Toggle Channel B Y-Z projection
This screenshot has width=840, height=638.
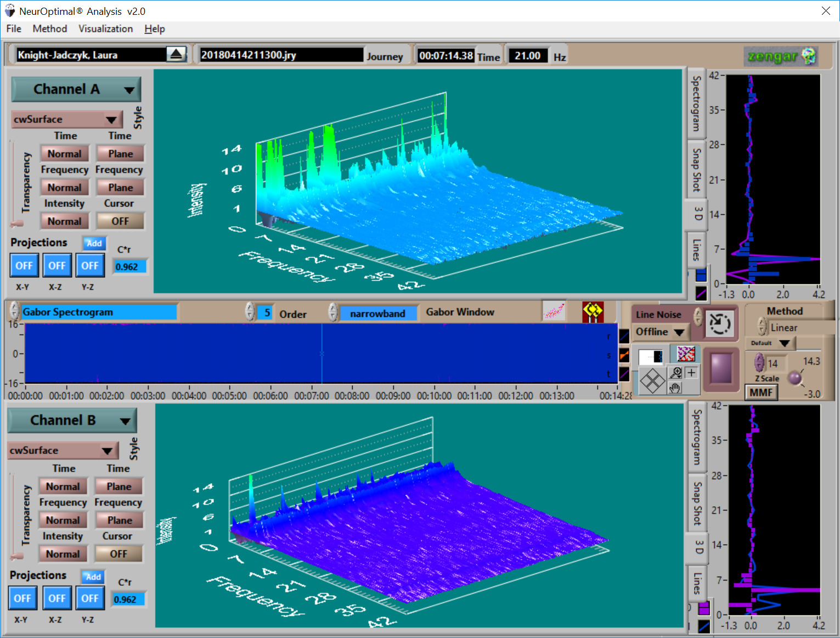click(89, 598)
